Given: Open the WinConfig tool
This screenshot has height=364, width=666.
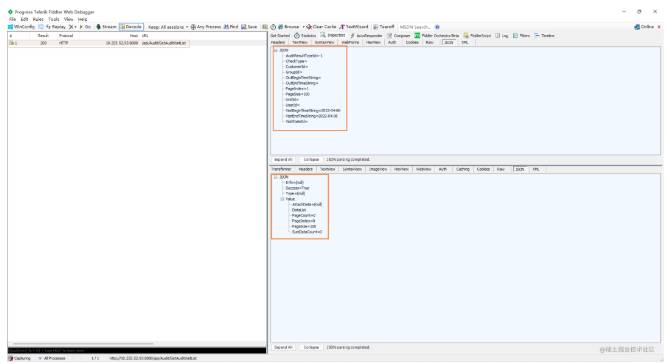Looking at the screenshot, I should tap(21, 27).
